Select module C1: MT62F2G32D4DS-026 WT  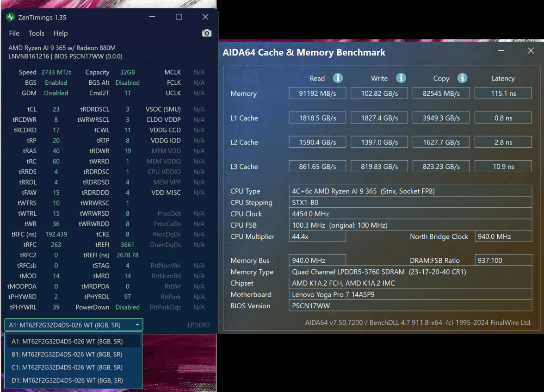coord(74,367)
